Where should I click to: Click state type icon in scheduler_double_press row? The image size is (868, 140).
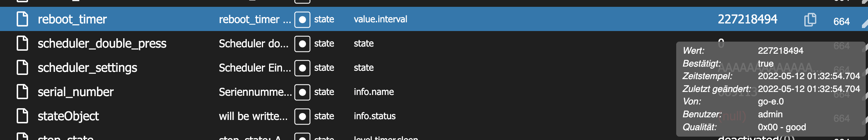coord(302,44)
